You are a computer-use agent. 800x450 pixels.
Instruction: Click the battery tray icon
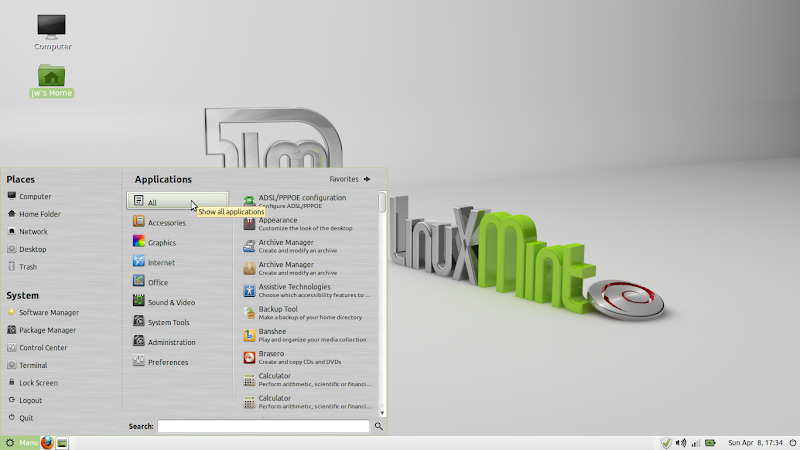(x=710, y=443)
